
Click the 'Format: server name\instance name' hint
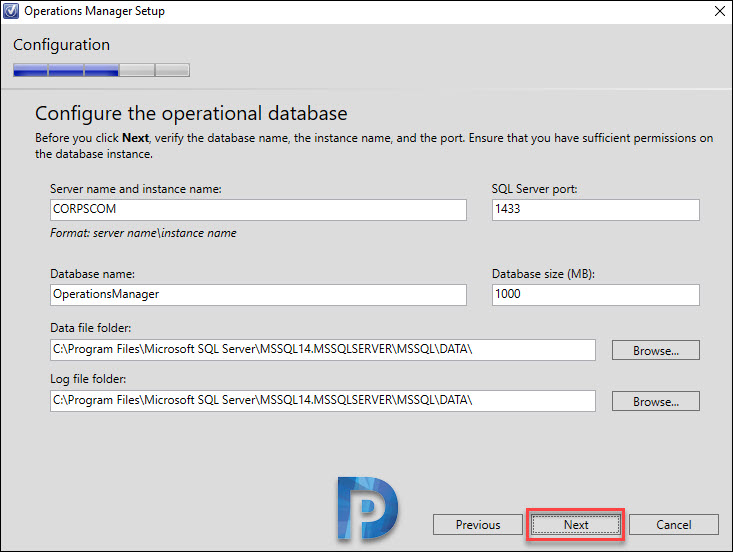click(x=143, y=233)
